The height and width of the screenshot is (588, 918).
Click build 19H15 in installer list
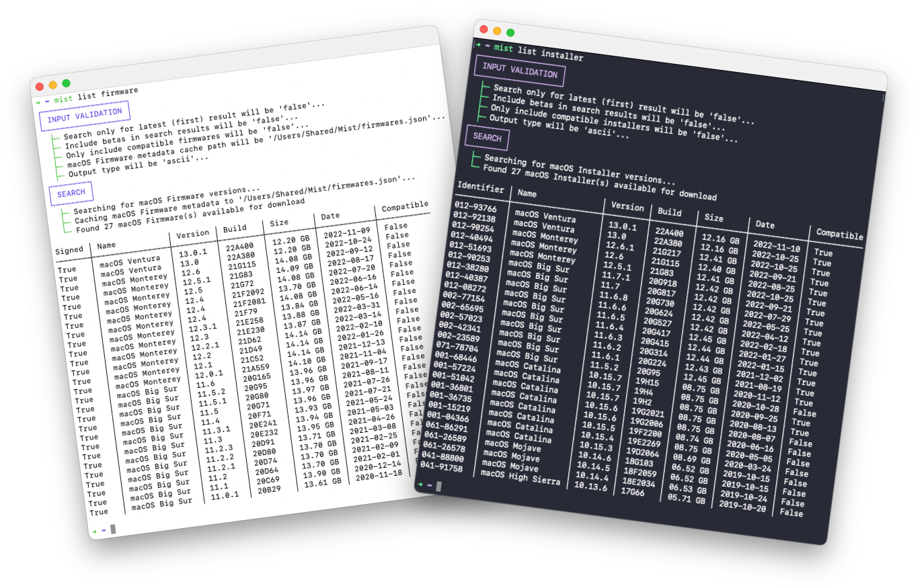click(x=648, y=382)
